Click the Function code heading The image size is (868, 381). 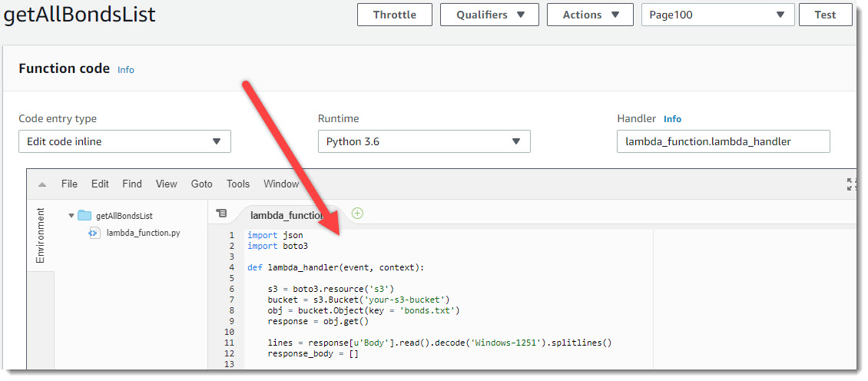(x=65, y=68)
